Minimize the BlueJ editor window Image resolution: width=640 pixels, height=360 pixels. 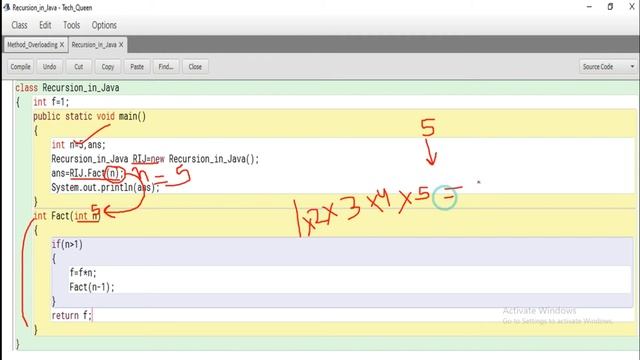click(x=589, y=7)
